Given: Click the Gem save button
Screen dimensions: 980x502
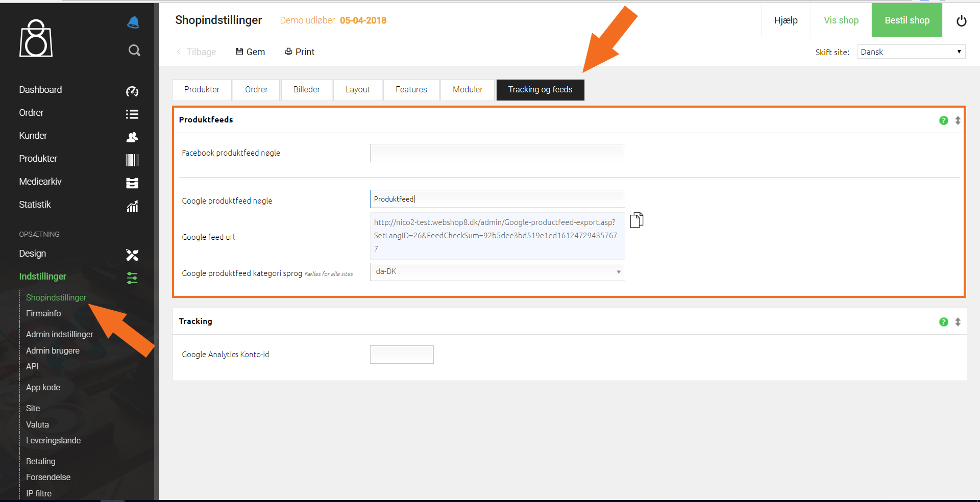Looking at the screenshot, I should [x=250, y=52].
